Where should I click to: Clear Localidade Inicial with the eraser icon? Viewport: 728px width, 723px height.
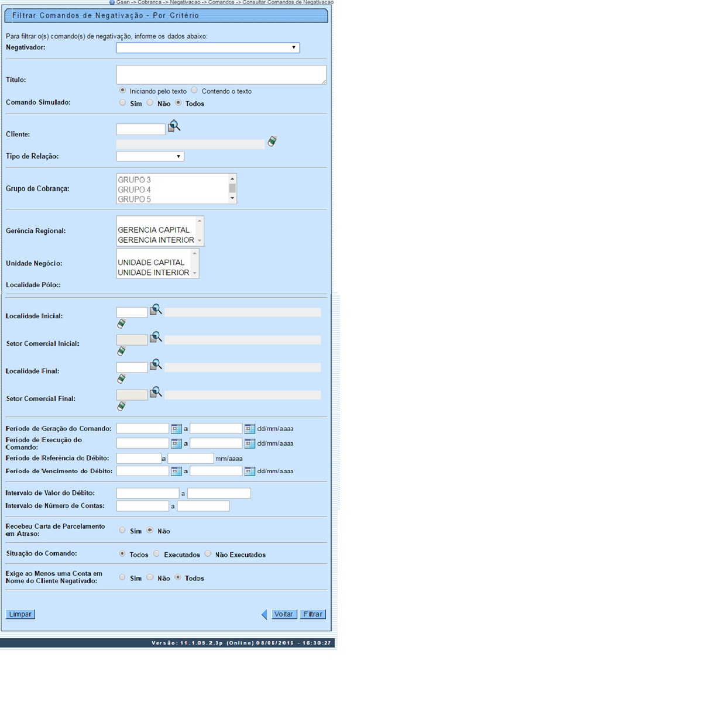121,323
